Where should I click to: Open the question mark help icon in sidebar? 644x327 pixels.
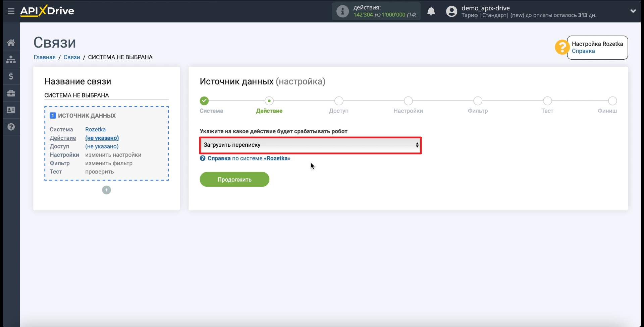pos(11,127)
